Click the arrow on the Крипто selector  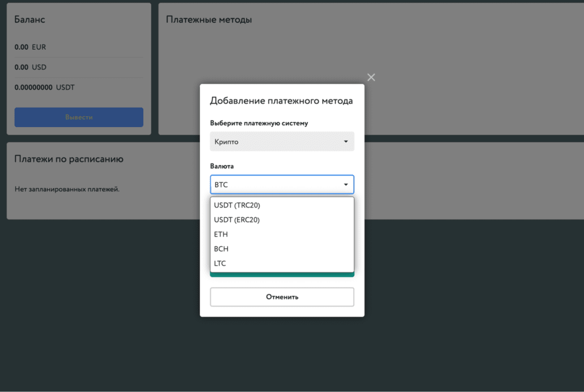click(346, 142)
